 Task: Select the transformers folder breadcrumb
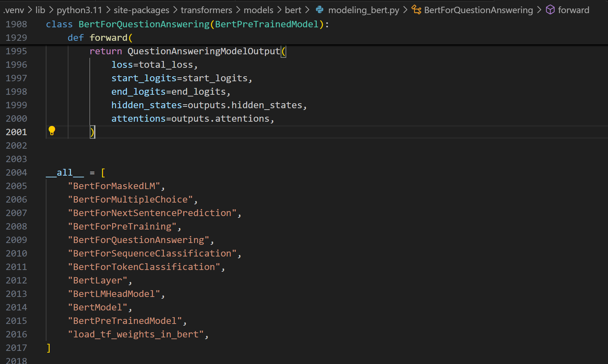pyautogui.click(x=206, y=10)
